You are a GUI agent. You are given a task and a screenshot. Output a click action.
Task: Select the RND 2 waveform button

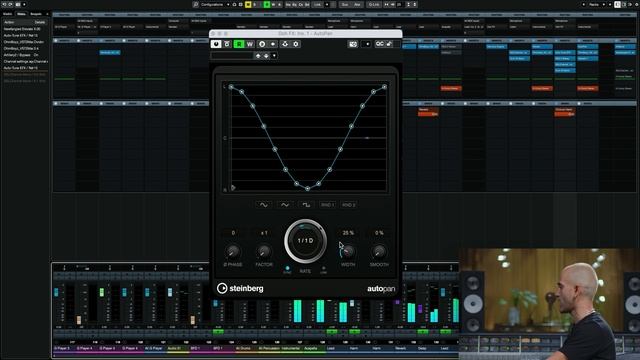(349, 205)
